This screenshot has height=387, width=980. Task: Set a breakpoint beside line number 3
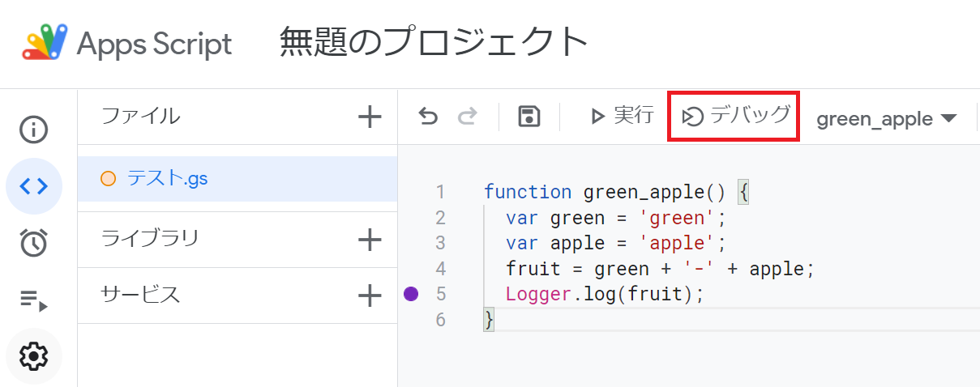click(x=411, y=243)
